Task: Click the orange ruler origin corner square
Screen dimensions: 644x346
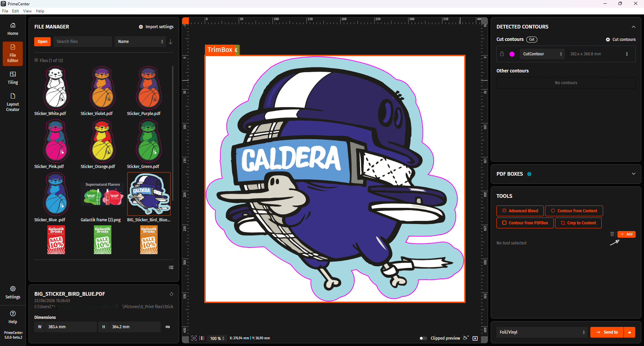Action: [x=185, y=21]
